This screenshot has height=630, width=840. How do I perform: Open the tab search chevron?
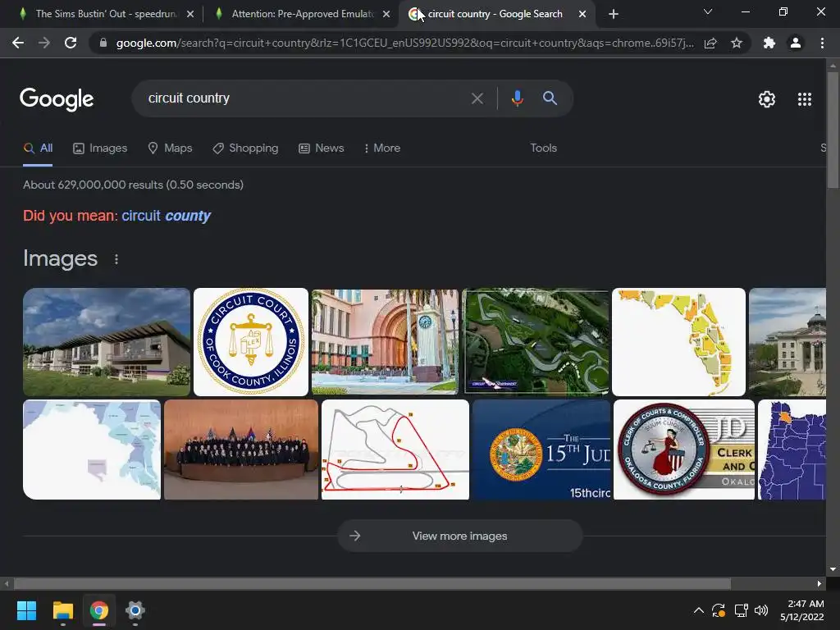tap(708, 11)
